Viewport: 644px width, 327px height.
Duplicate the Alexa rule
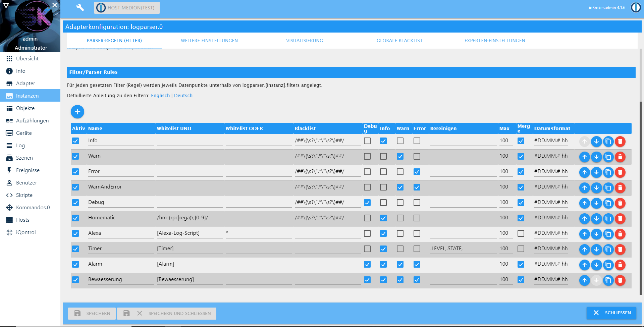(x=608, y=234)
